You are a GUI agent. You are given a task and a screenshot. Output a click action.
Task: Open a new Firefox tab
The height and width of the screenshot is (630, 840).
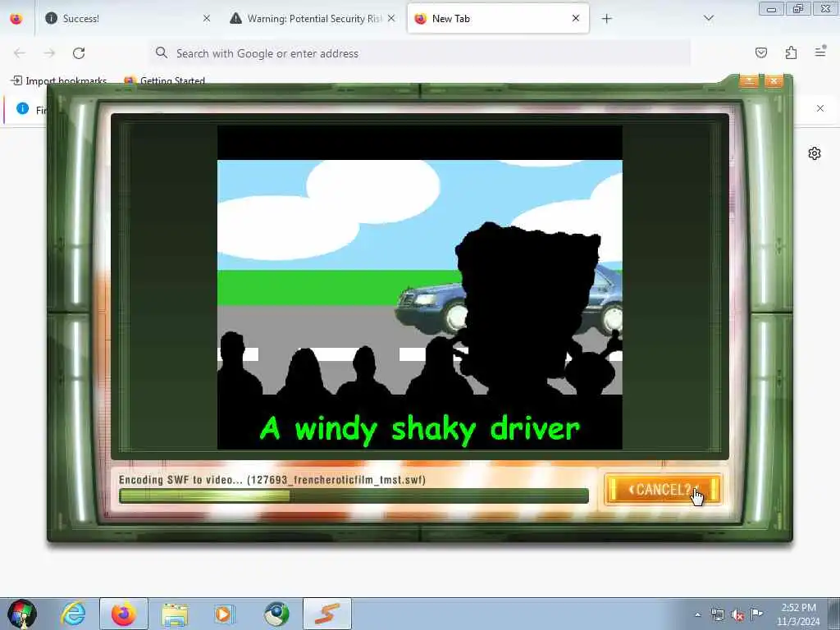606,19
